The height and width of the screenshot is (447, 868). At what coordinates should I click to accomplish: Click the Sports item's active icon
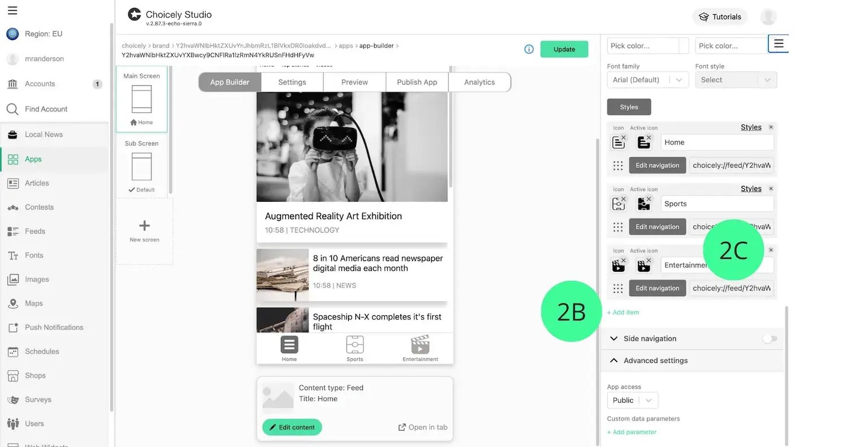644,203
